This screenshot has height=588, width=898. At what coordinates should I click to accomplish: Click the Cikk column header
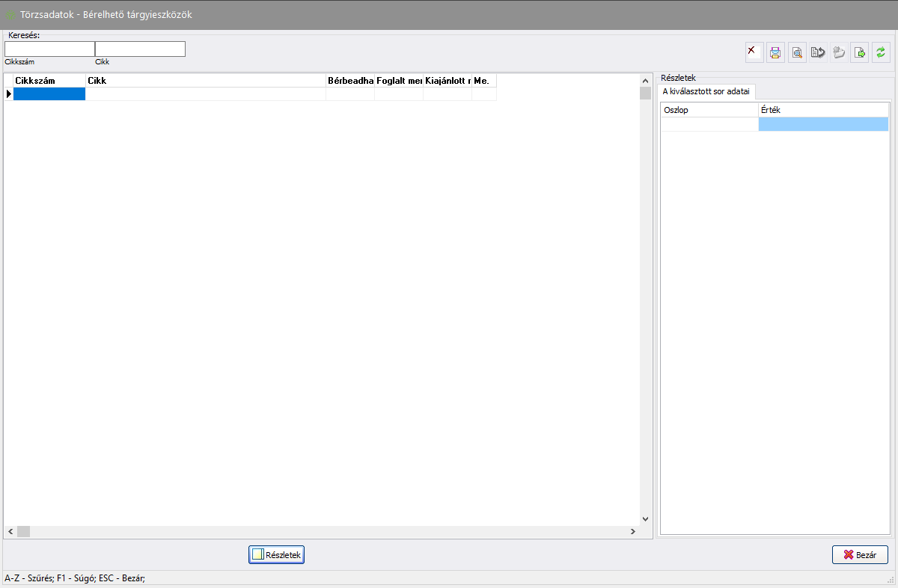(205, 80)
